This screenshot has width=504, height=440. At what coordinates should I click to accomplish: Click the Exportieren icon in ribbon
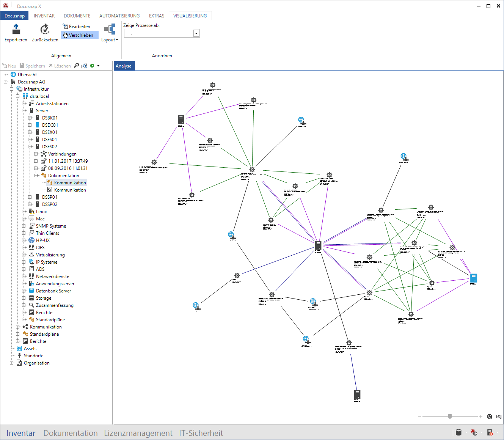click(x=16, y=29)
